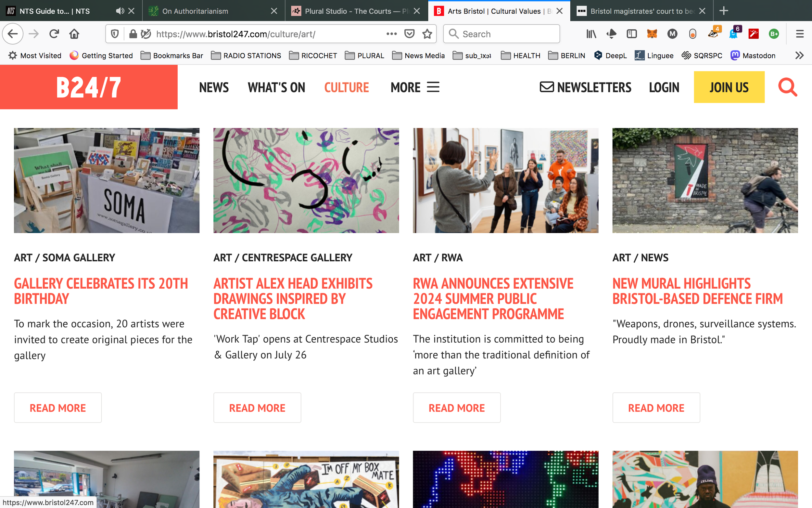Viewport: 812px width, 508px height.
Task: Open Linguee bookmark
Action: [654, 56]
